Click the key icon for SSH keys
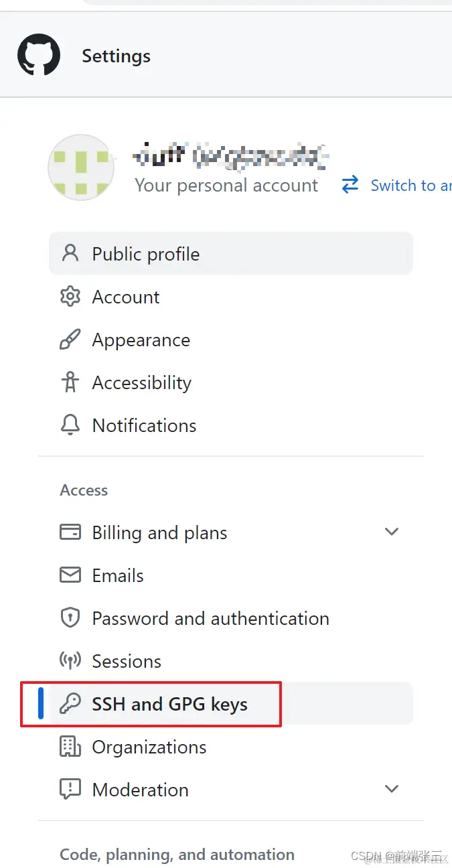Screen dimensions: 452x868 [x=70, y=704]
